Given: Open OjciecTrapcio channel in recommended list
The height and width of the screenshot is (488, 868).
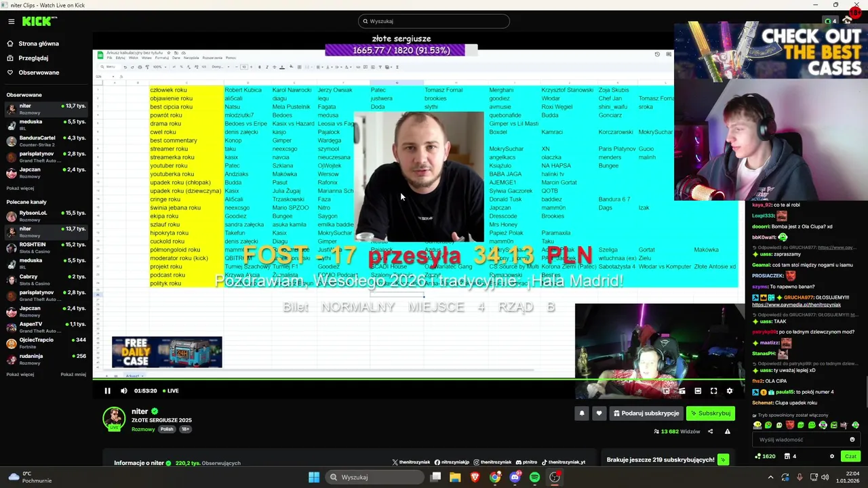Looking at the screenshot, I should [x=45, y=342].
